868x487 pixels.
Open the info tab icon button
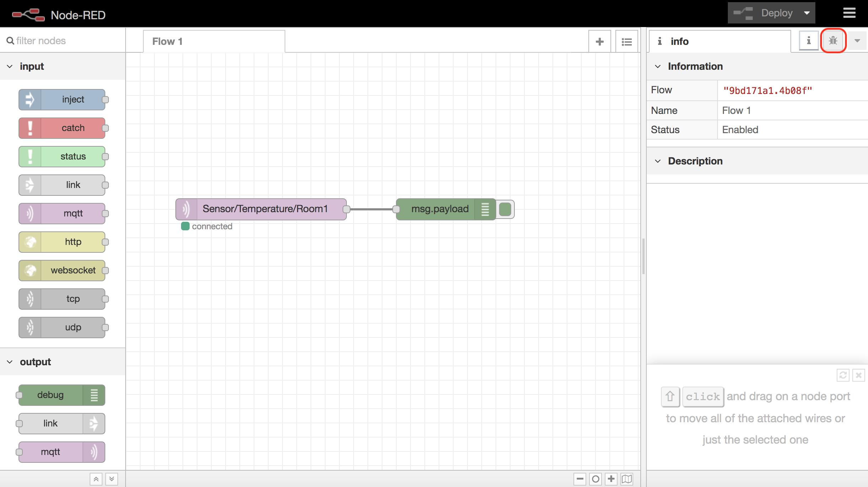(809, 41)
